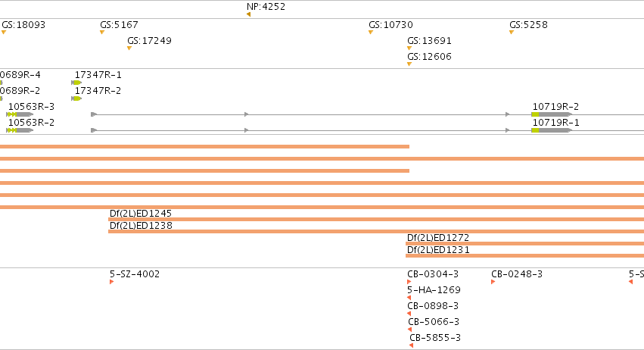Select the Df(2L)ED1272 deficiency label

pyautogui.click(x=438, y=238)
